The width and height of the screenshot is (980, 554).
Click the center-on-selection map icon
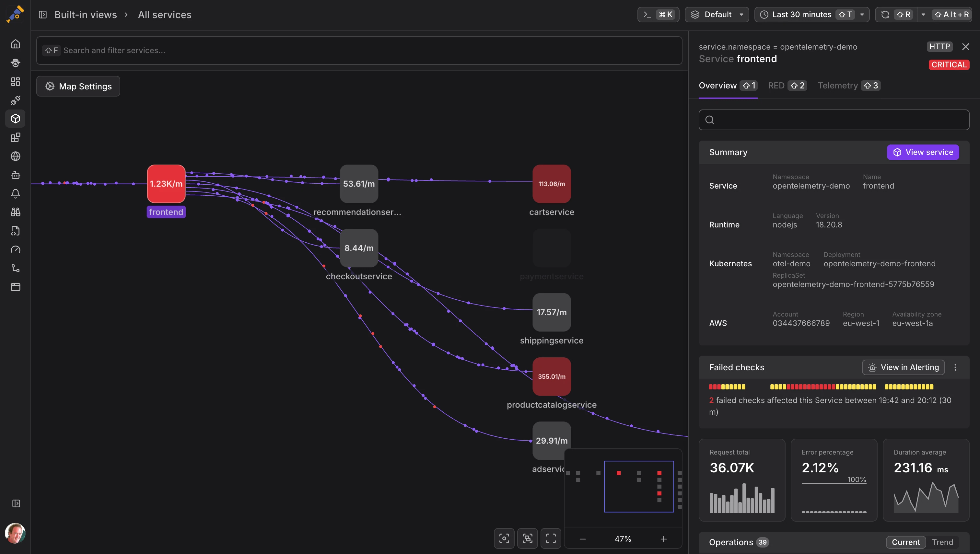(x=504, y=538)
